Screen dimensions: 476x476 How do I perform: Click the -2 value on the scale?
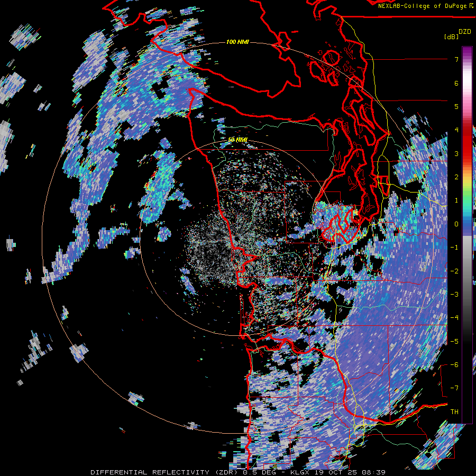(454, 271)
